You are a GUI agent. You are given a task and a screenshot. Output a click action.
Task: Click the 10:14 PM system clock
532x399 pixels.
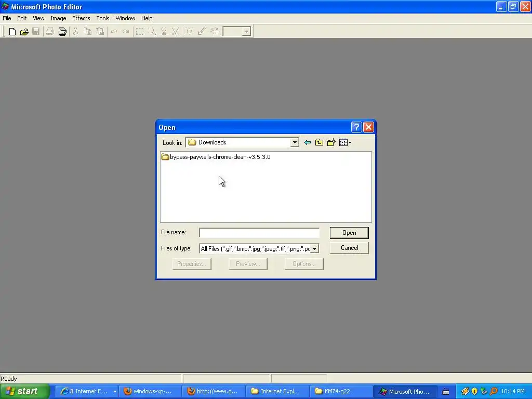[513, 392]
